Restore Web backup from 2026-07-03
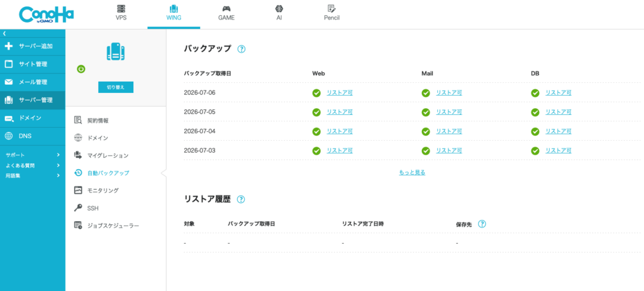The height and width of the screenshot is (291, 644). (x=339, y=151)
